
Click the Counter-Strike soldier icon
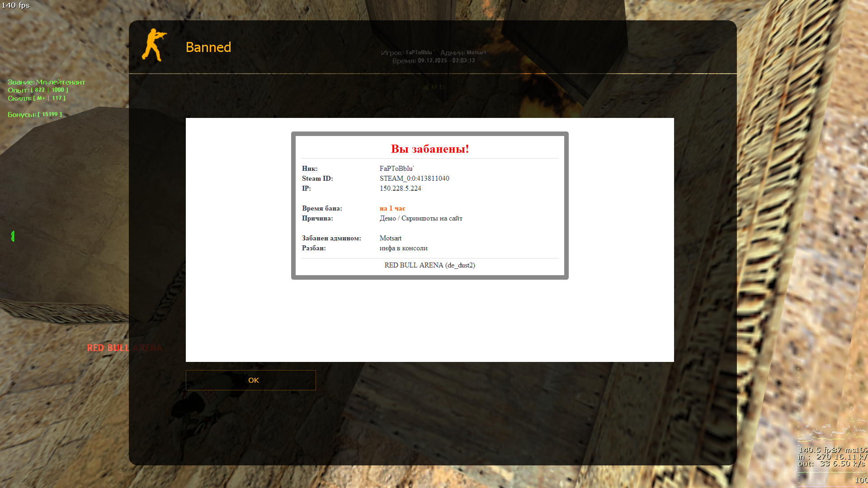click(x=154, y=45)
